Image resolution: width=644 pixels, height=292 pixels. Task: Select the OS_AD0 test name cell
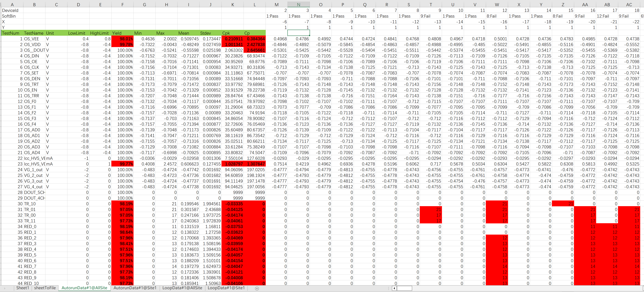click(34, 130)
